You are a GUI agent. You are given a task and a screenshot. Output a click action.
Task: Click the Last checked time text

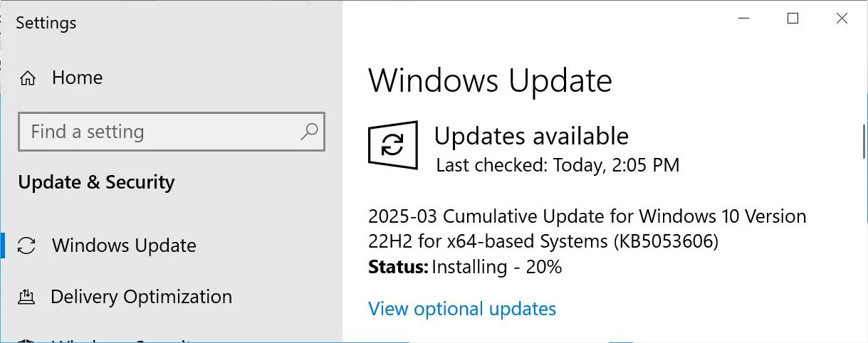point(558,166)
